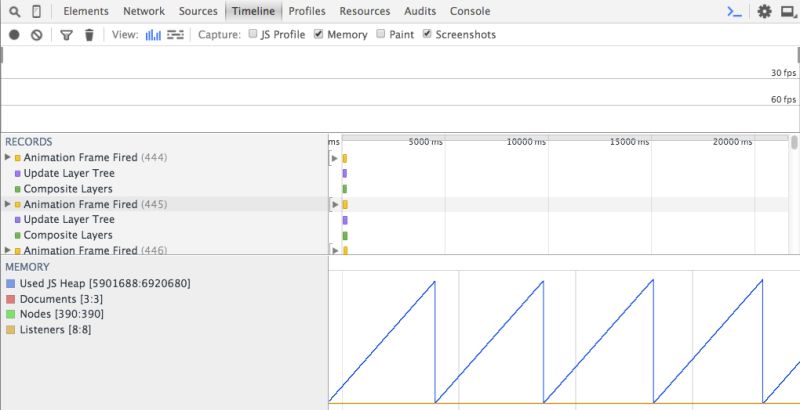Viewport: 800px width, 410px height.
Task: Click the 10000 ms ruler label
Action: [526, 142]
